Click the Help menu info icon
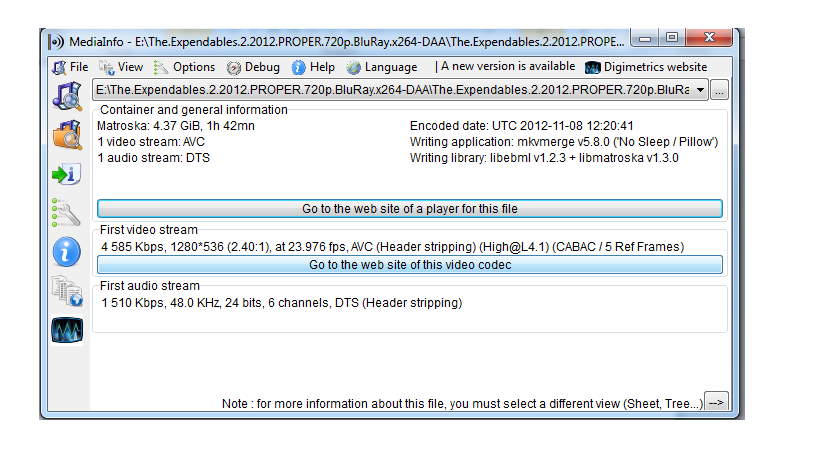Screen dimensions: 819x460 [x=298, y=68]
